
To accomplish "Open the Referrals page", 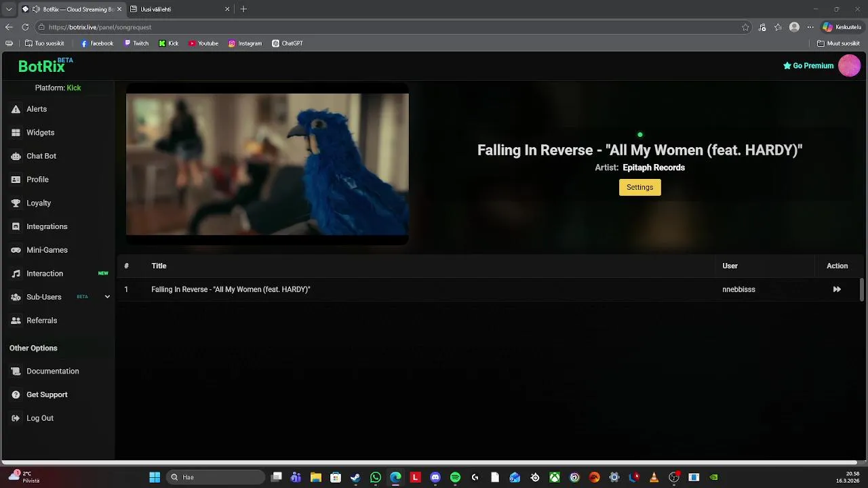I will pyautogui.click(x=41, y=321).
